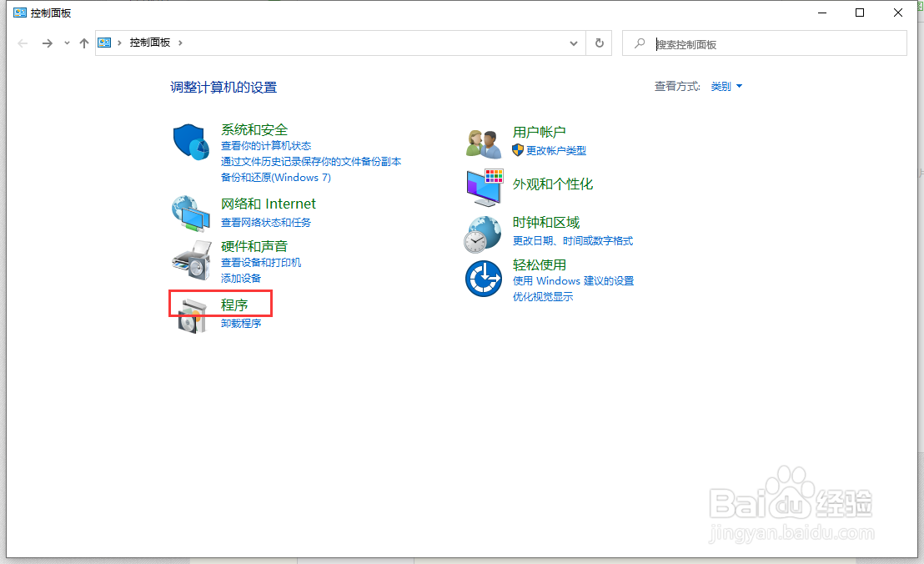
Task: Open the 更改帐户类型 link
Action: [555, 151]
